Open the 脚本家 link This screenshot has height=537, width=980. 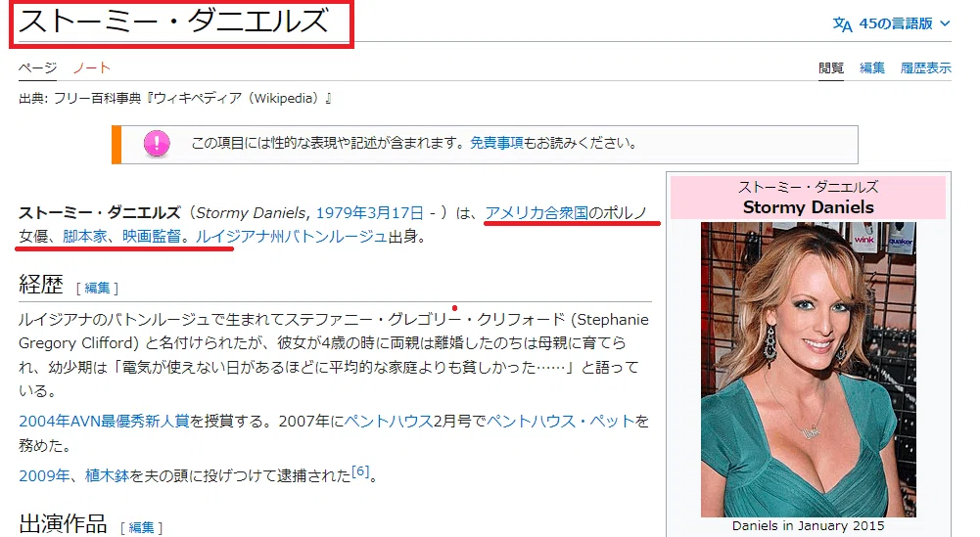click(85, 237)
